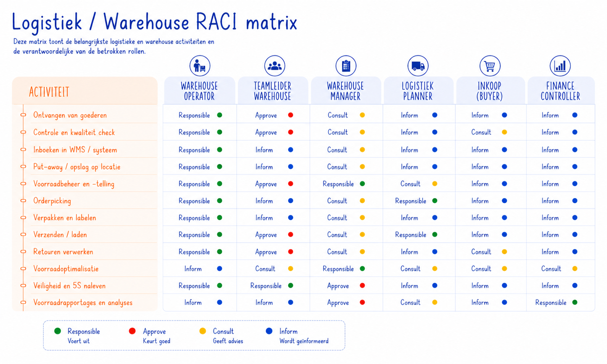The image size is (607, 364).
Task: Select the Voorraadoptimalisatie activity
Action: 66,269
